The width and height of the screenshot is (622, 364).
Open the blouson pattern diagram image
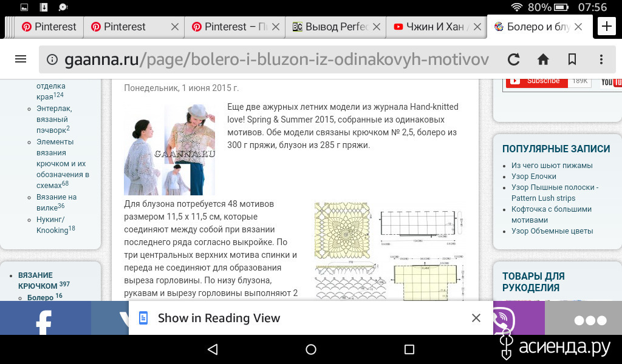point(426,278)
